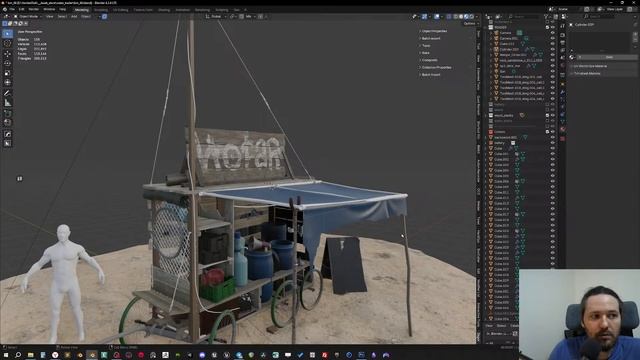
Task: Select the Move tool
Action: pos(7,53)
